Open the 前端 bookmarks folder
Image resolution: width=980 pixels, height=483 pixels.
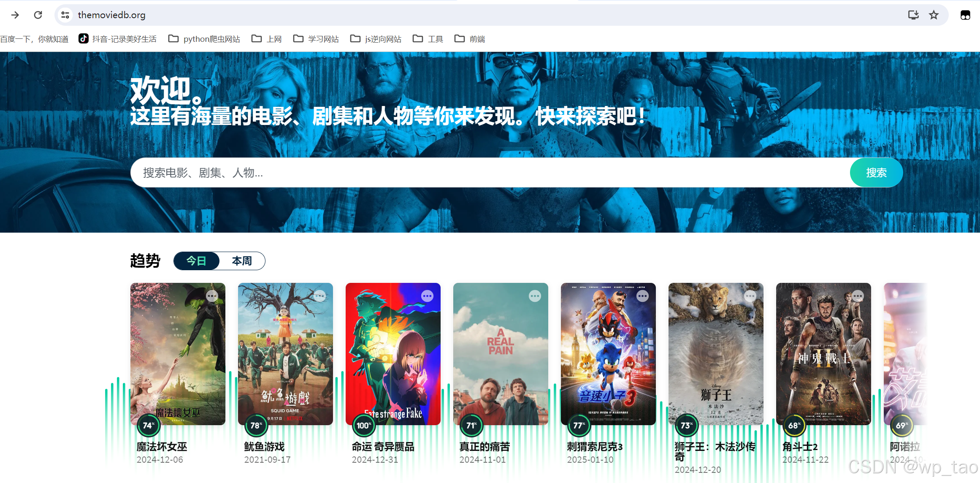(470, 39)
